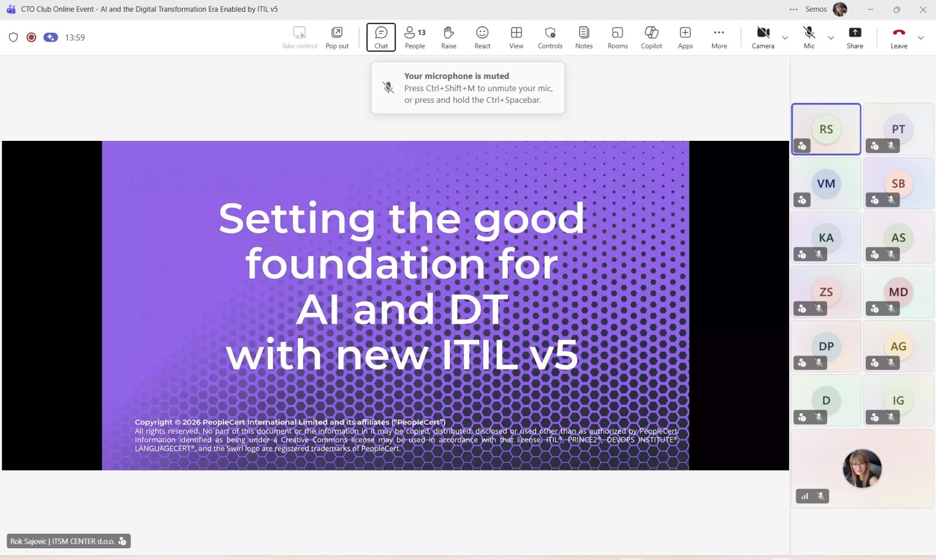Raise your hand
The width and height of the screenshot is (936, 560).
pos(448,37)
